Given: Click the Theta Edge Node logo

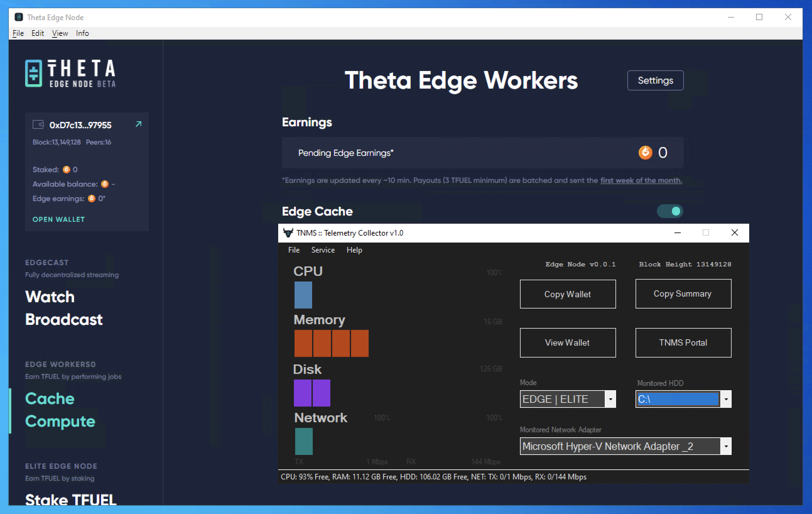Looking at the screenshot, I should point(70,73).
